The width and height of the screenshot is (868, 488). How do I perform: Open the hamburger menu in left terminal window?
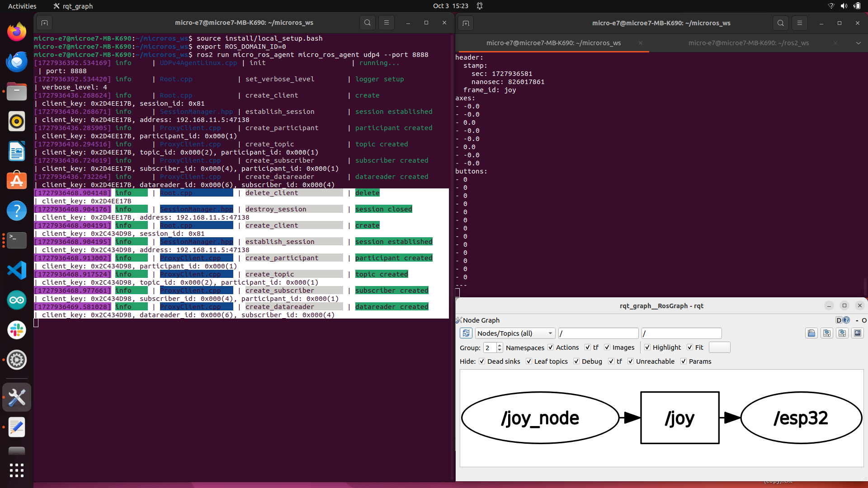(x=387, y=23)
